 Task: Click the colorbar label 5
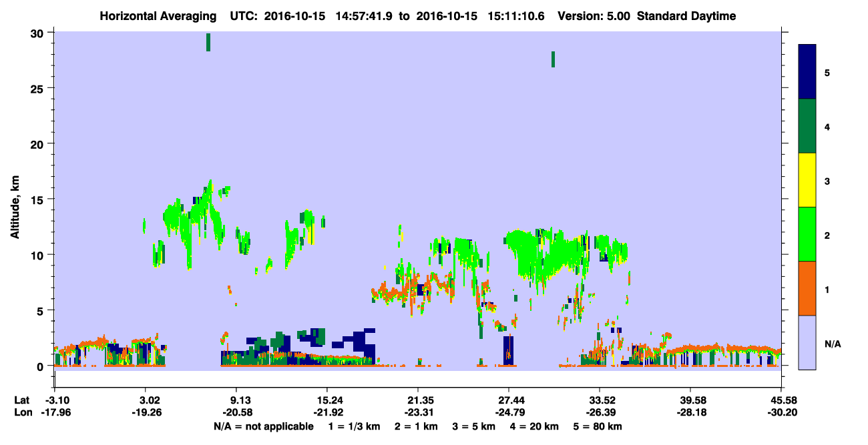(x=827, y=72)
